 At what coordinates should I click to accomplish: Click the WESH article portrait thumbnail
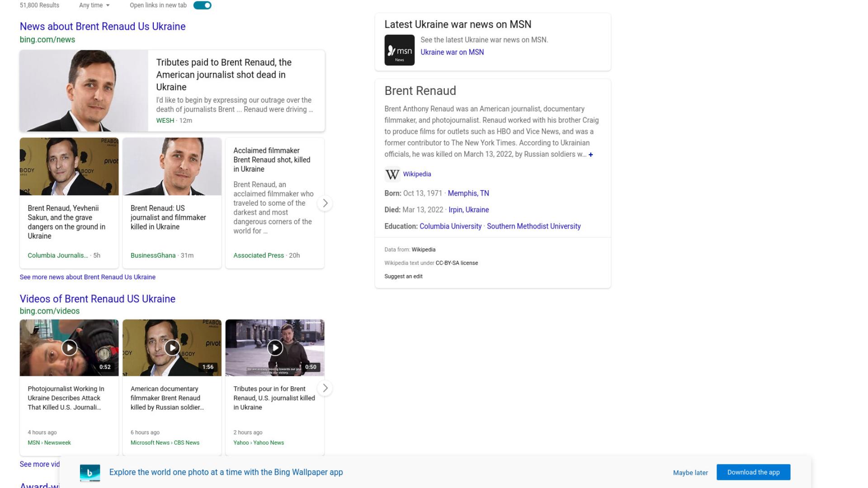pyautogui.click(x=84, y=91)
